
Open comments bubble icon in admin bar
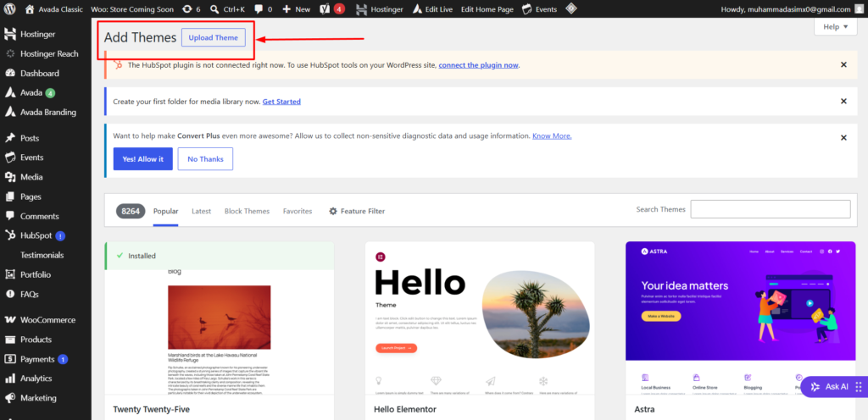tap(259, 8)
